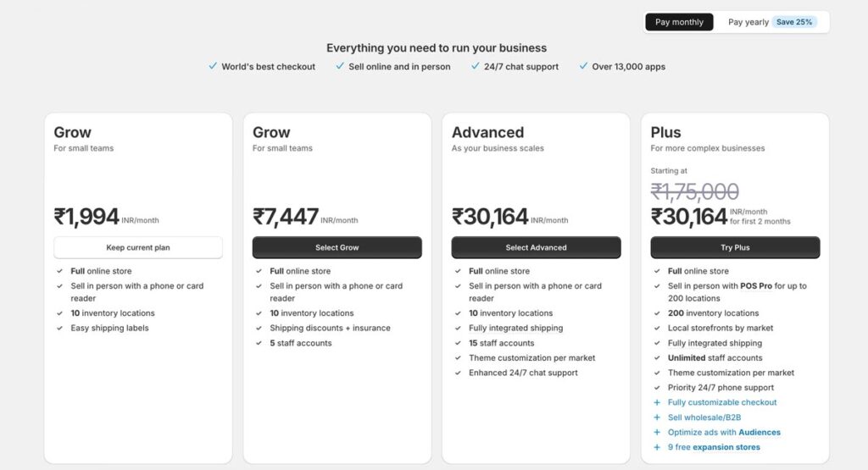Screen dimensions: 868x470
Task: Expand Sell wholesale/B2B plus icon
Action: 656,417
